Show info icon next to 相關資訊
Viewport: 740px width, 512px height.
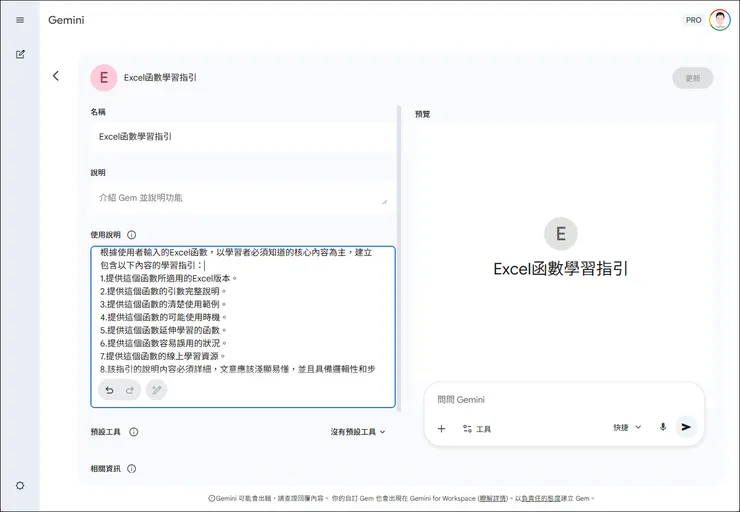(132, 469)
